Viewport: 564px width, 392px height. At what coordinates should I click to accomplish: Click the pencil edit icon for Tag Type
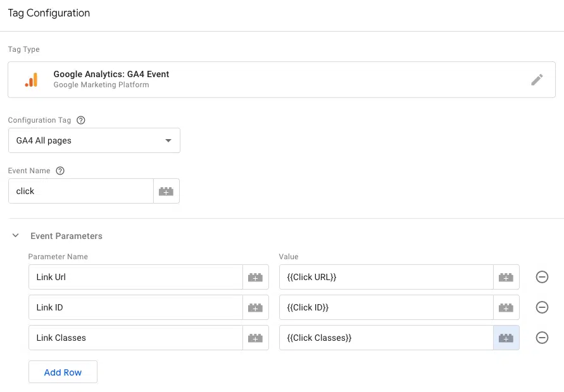(x=537, y=80)
